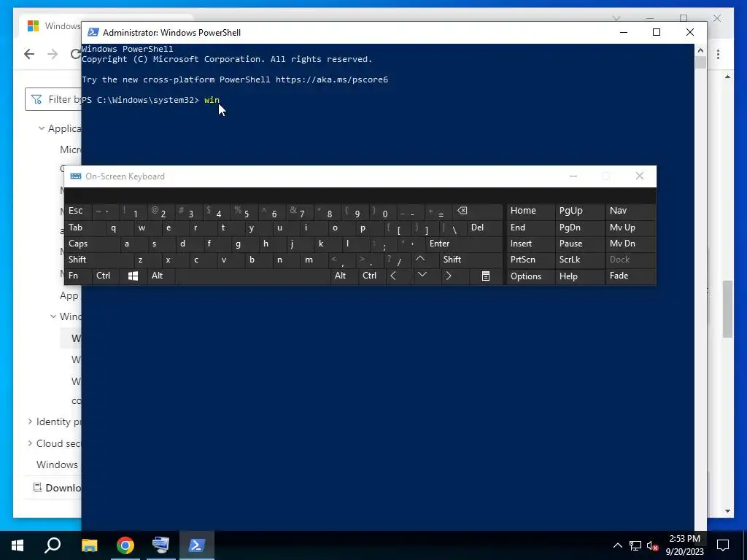The height and width of the screenshot is (560, 747).
Task: Toggle the left Shift key
Action: pos(99,260)
